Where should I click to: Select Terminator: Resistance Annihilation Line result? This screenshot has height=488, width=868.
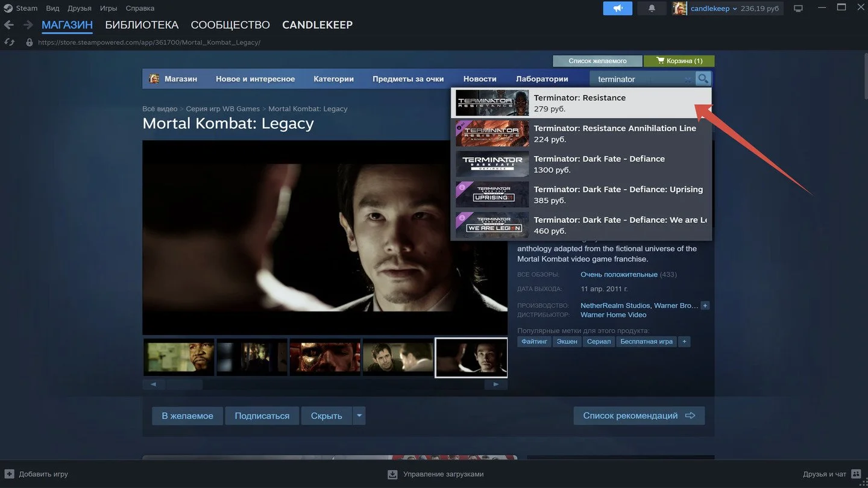point(581,134)
